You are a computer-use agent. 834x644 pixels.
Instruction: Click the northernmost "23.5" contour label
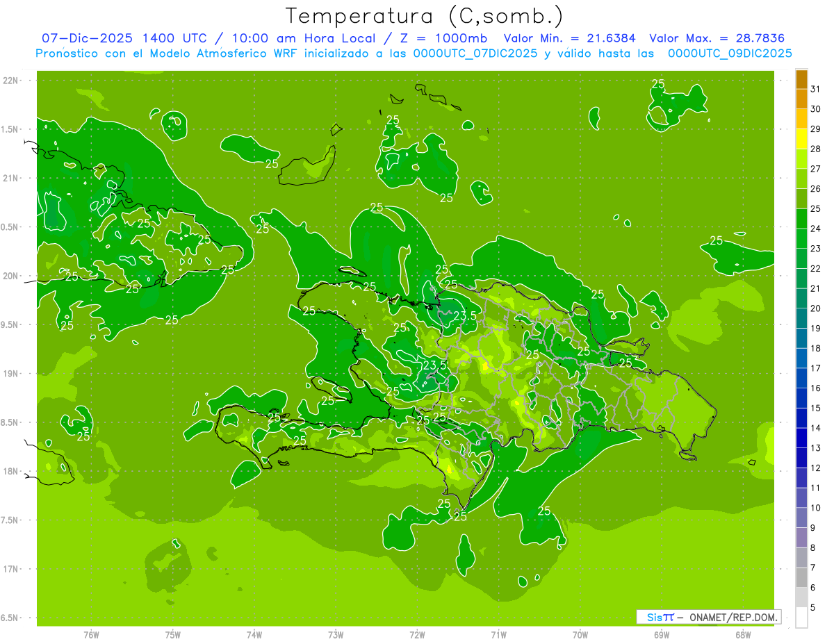click(x=464, y=315)
